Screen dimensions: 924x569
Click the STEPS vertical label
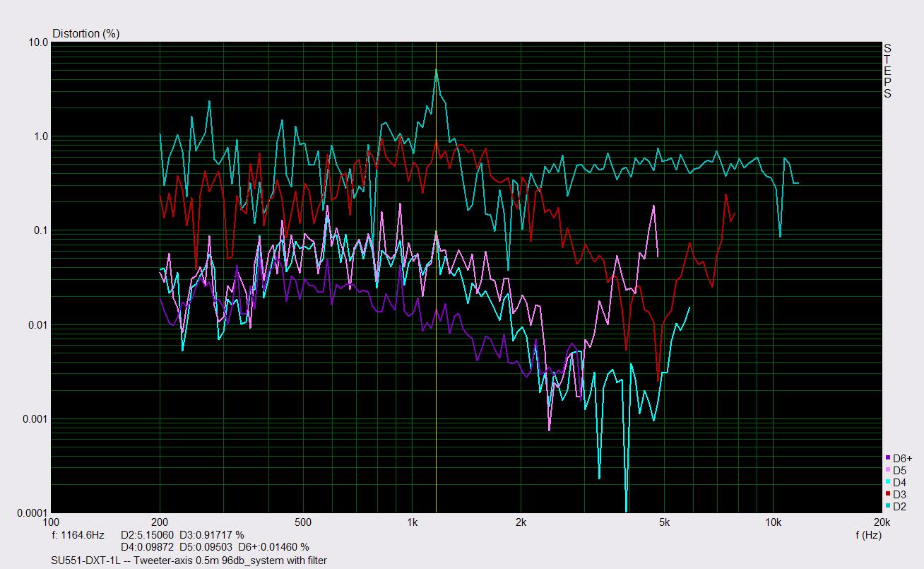click(x=887, y=71)
